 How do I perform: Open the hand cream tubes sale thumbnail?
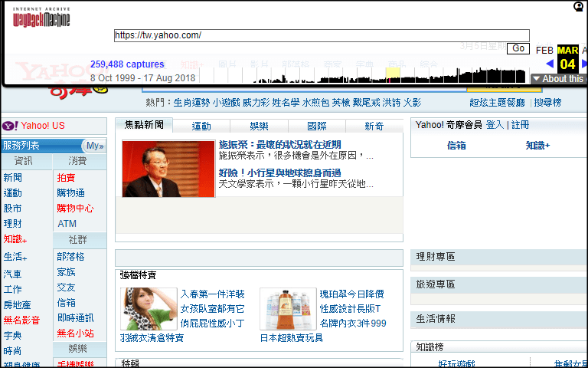[x=288, y=309]
